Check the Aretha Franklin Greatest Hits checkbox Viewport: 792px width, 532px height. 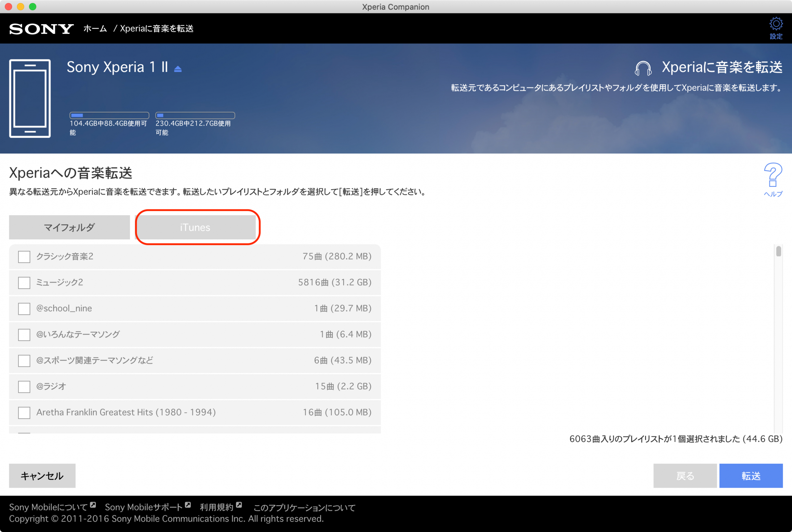(24, 413)
